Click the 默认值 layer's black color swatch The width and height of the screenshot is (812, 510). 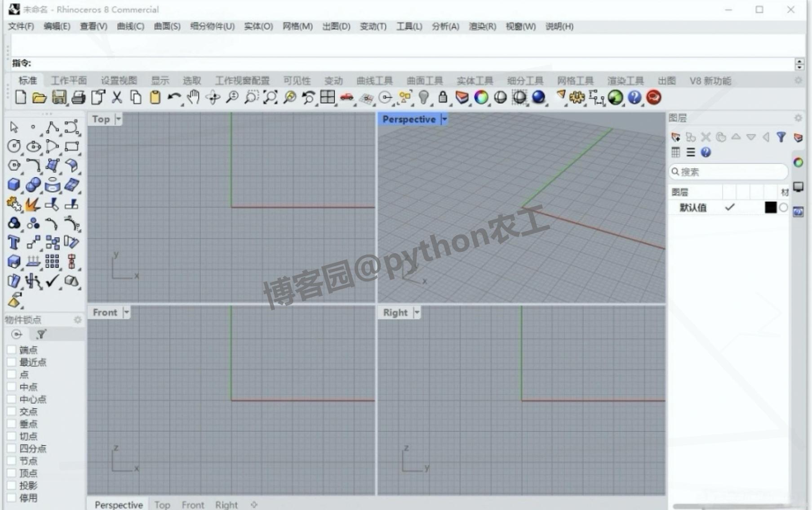coord(771,207)
